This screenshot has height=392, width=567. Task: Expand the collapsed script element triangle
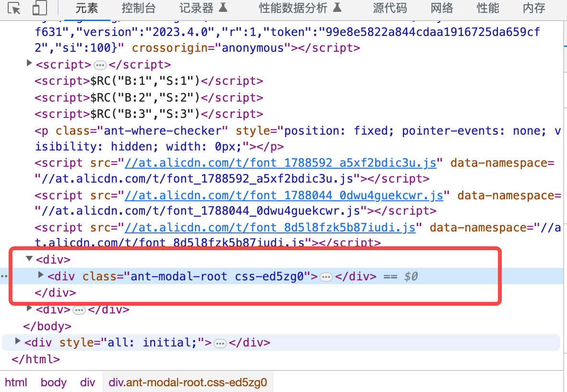click(29, 63)
